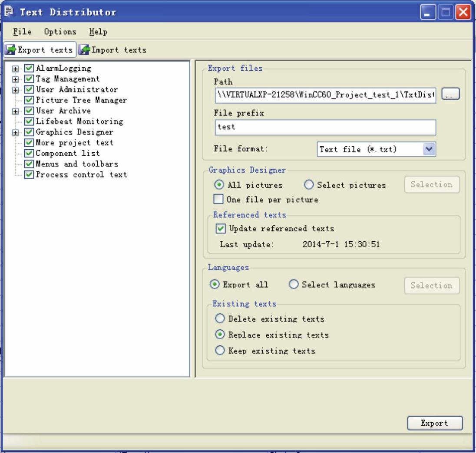Expand the AlarmLogging tree node
476x453 pixels.
pos(15,69)
